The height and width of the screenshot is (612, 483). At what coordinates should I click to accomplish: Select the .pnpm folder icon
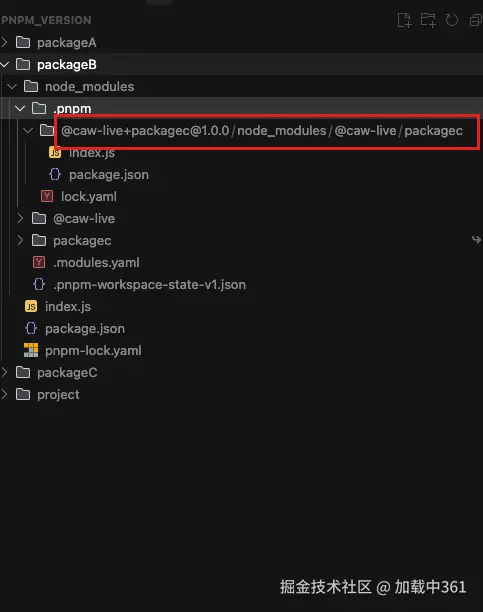(39, 108)
